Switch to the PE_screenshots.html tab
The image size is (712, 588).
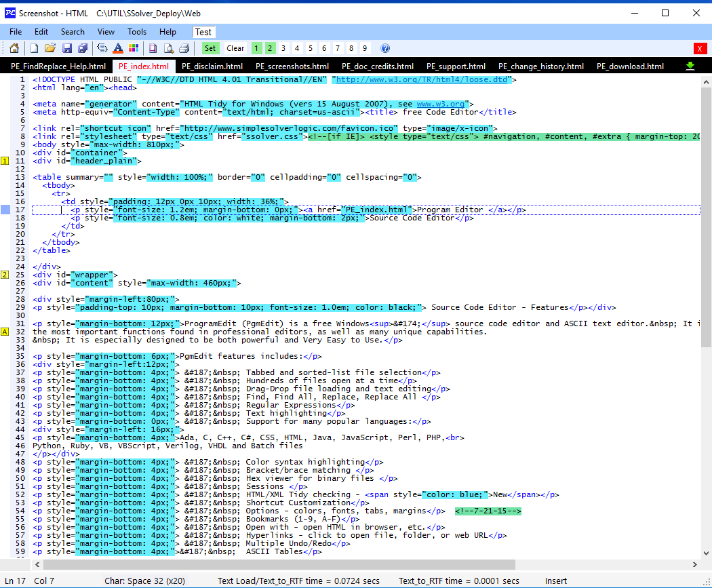point(292,66)
